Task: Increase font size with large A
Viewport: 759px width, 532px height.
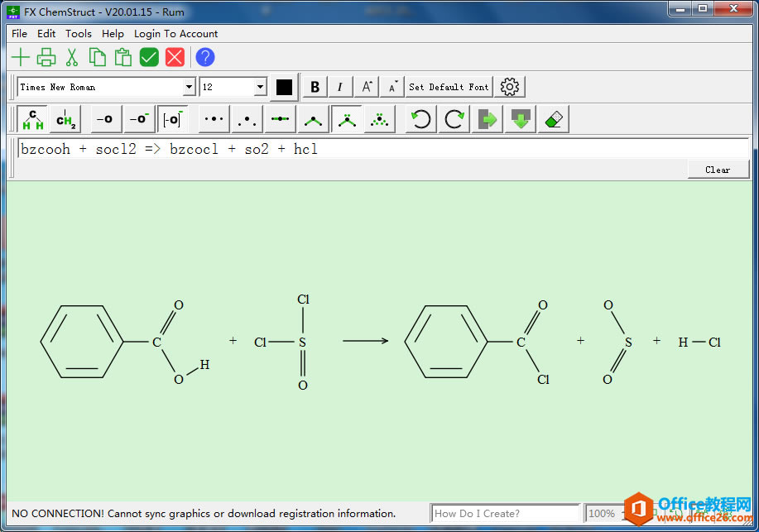Action: tap(367, 87)
